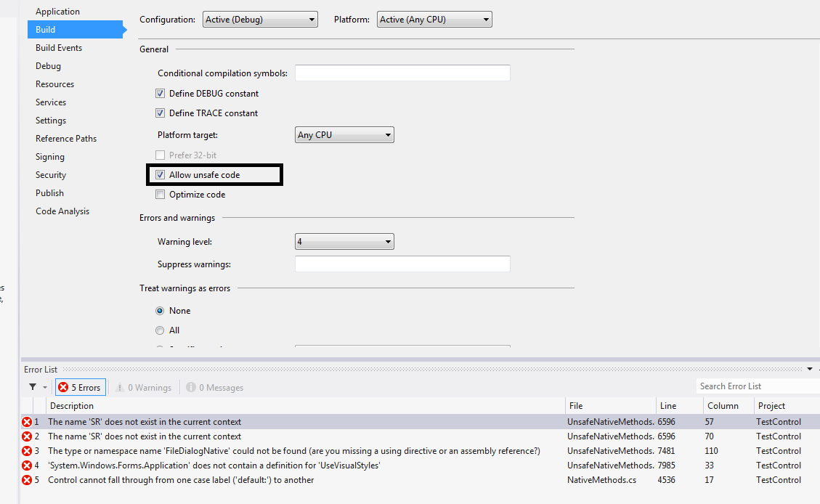820x504 pixels.
Task: Sort by the Line column header
Action: (679, 406)
